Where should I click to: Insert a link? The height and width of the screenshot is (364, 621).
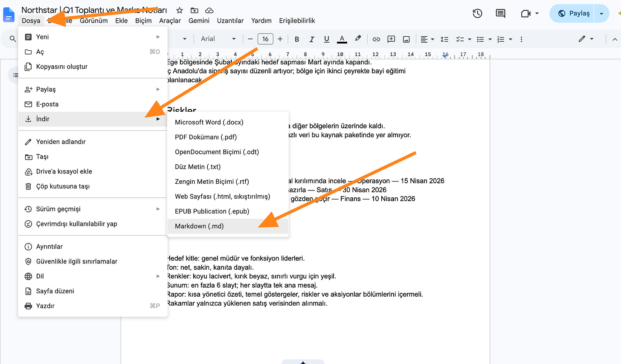(376, 39)
